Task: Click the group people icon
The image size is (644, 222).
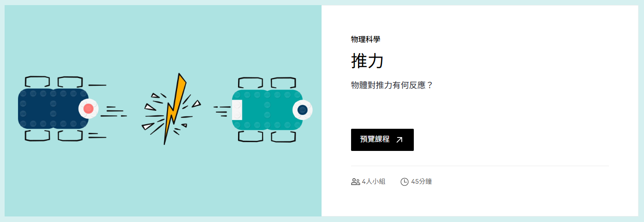Action: [x=355, y=182]
